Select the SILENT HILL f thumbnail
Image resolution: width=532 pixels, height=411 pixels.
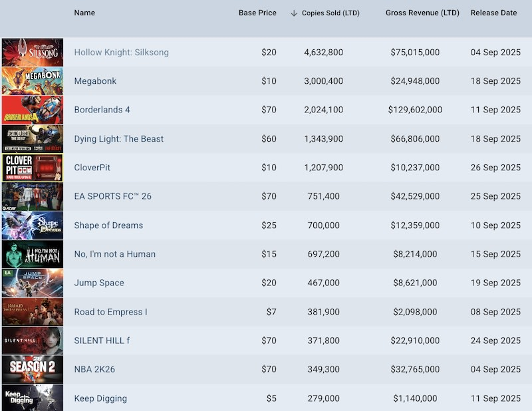(x=33, y=341)
